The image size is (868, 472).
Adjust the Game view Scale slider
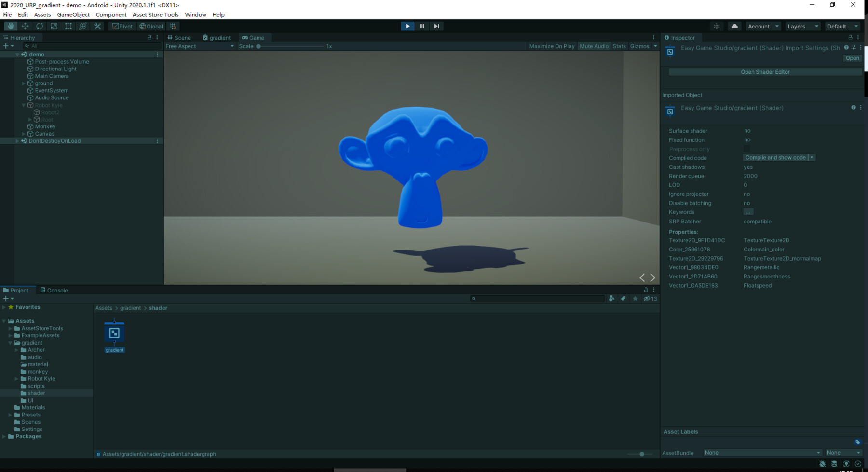coord(291,46)
